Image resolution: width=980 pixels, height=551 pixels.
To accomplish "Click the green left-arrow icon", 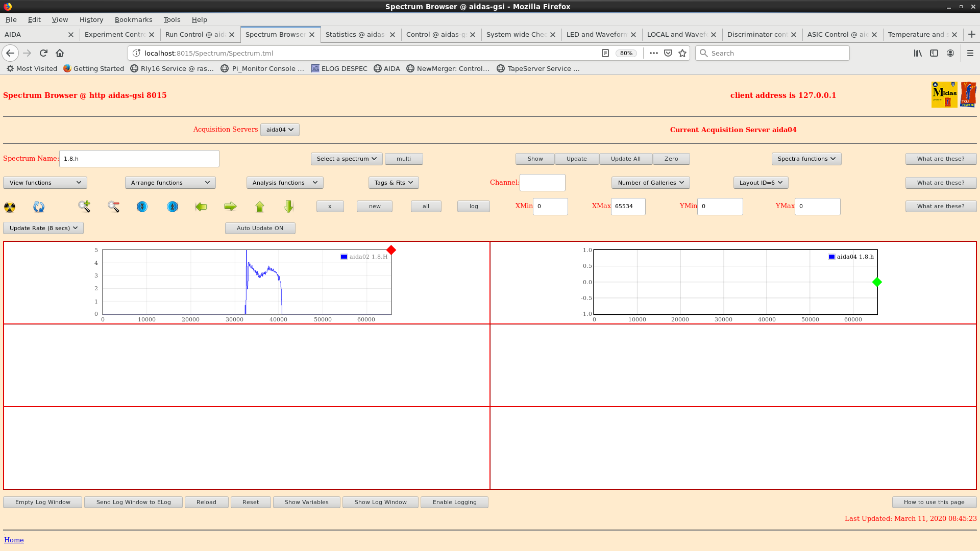I will click(x=201, y=207).
